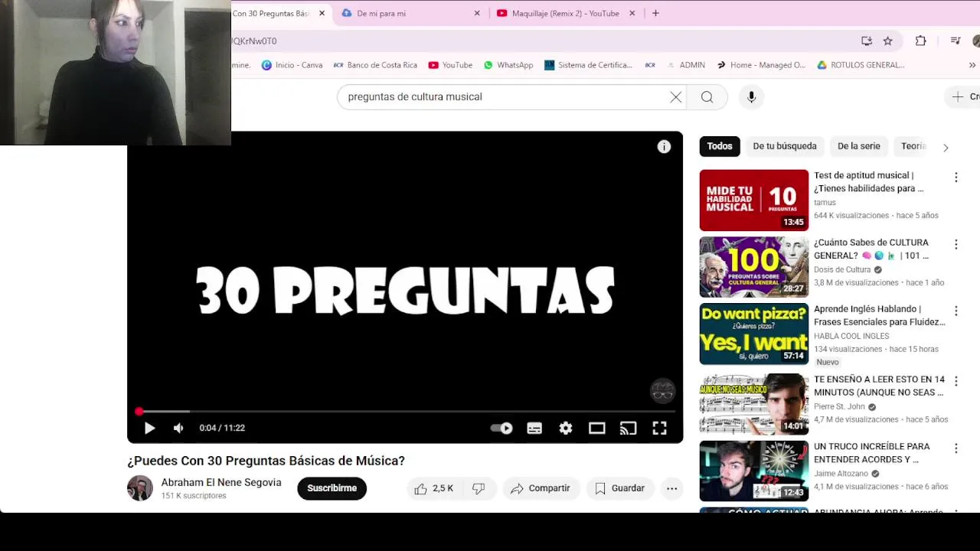980x551 pixels.
Task: Close the Maquillaje (Remix 2) tab
Action: coord(632,13)
